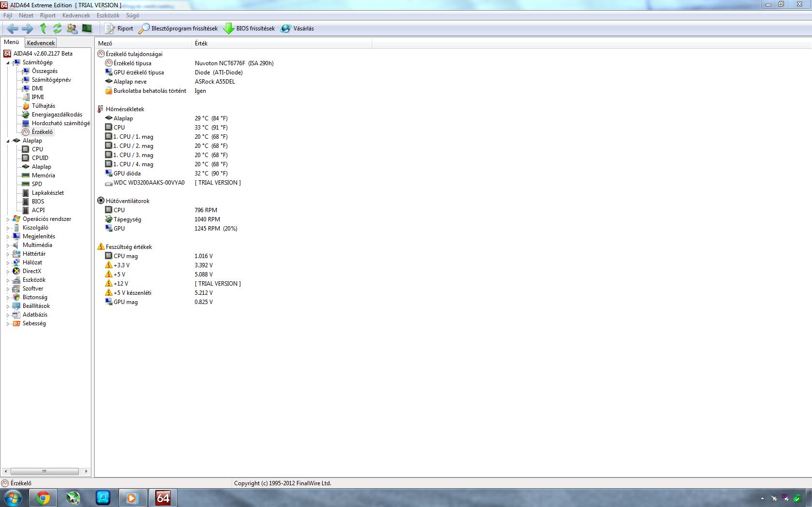This screenshot has width=812, height=507.
Task: Collapse the Alaplap tree node
Action: point(8,141)
